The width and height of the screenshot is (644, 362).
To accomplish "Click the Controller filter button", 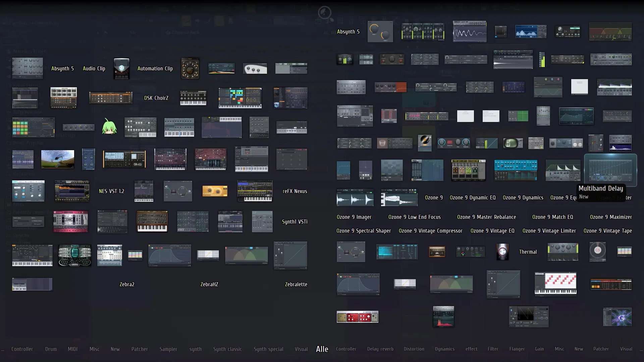I will click(22, 349).
